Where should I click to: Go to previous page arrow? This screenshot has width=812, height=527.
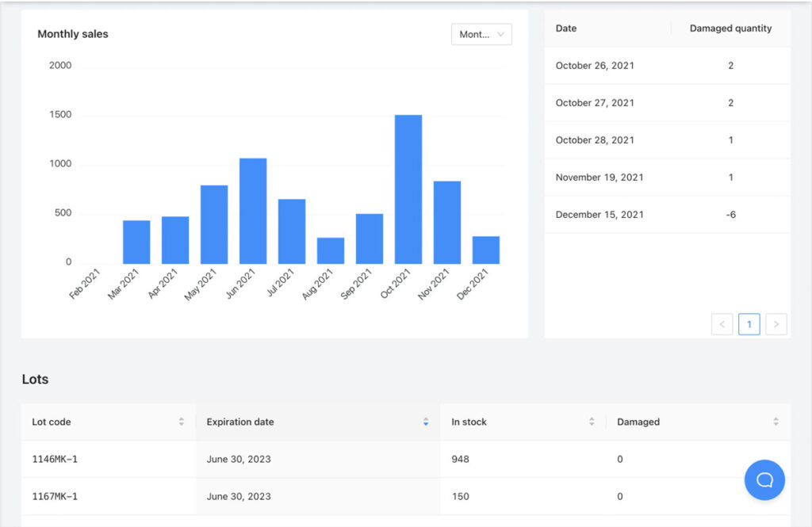[722, 324]
